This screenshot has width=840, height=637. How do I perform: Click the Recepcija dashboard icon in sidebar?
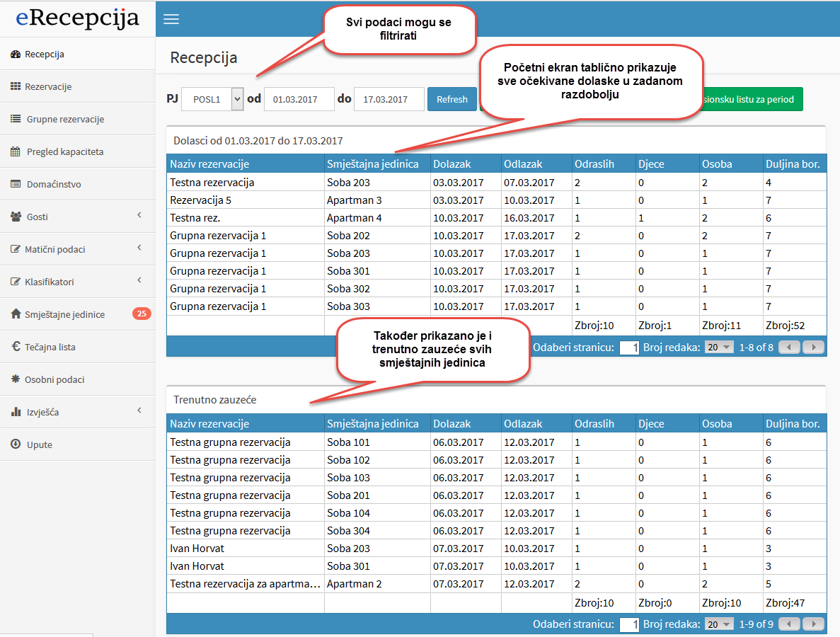click(x=16, y=54)
